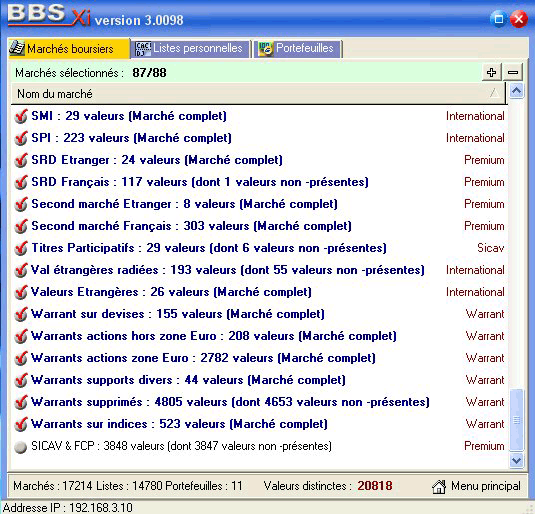
Task: Click the Portefeuilles : 11 status entry
Action: (x=204, y=486)
